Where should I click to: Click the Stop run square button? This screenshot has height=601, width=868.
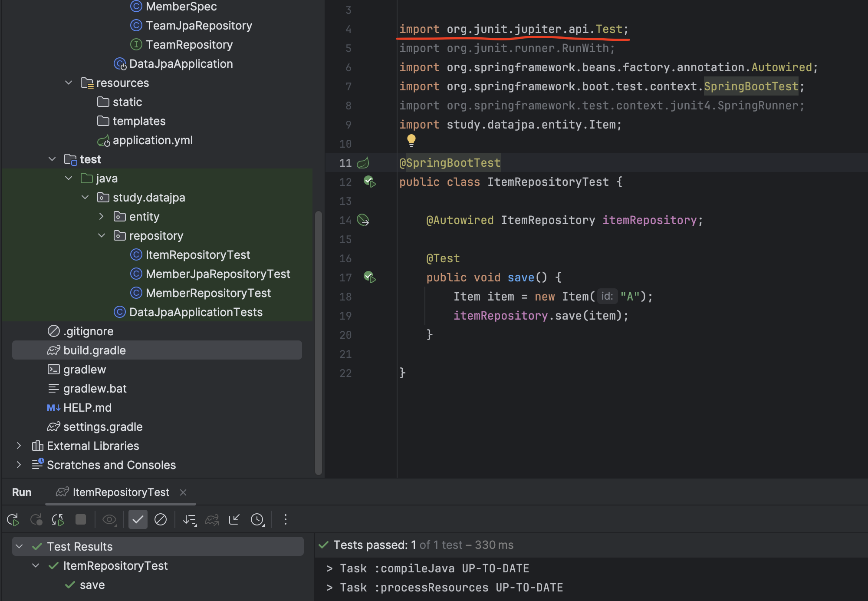click(81, 520)
